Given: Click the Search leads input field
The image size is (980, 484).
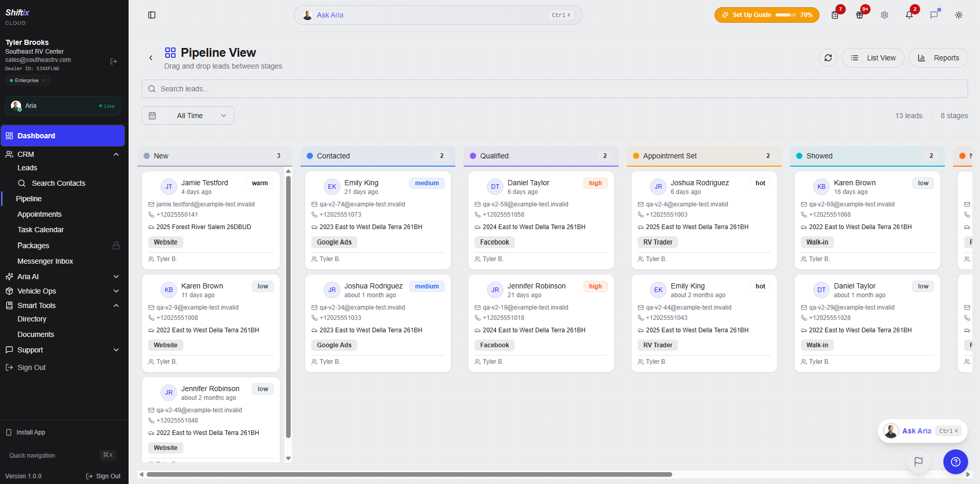Looking at the screenshot, I should point(555,89).
